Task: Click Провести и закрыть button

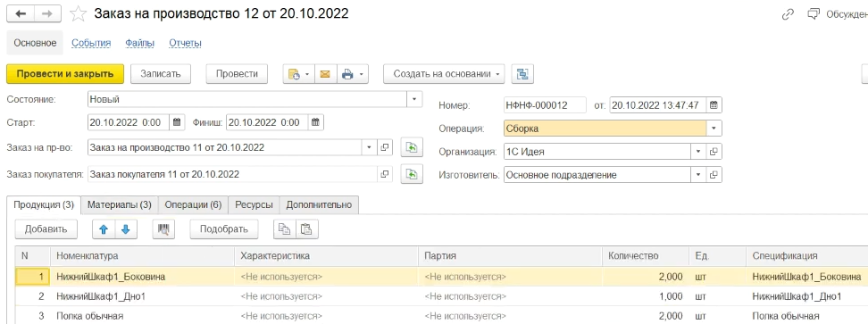Action: tap(65, 74)
